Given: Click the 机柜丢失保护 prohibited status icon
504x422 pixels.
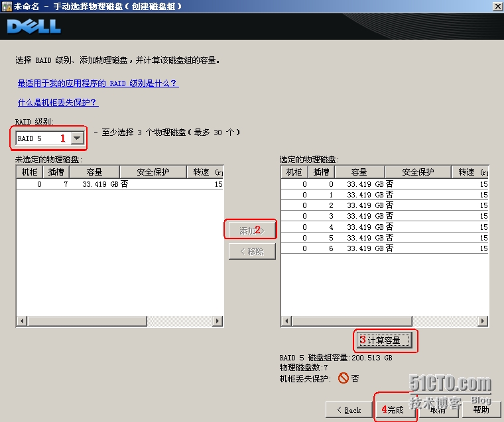Looking at the screenshot, I should (x=344, y=378).
